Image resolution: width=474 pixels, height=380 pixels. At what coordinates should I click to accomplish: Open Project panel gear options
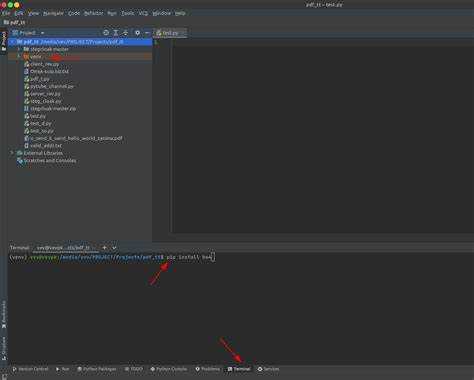coord(137,33)
